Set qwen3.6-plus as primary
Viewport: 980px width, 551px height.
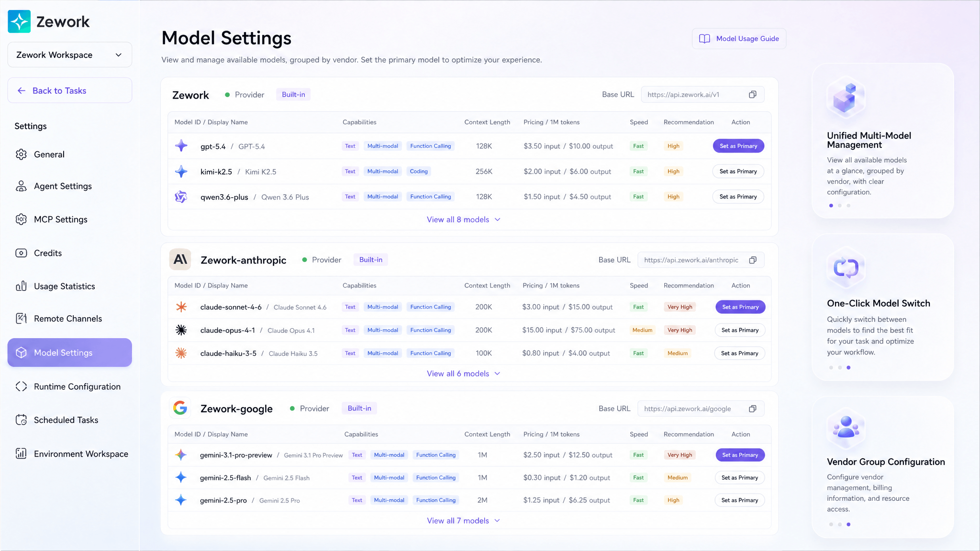pos(738,197)
